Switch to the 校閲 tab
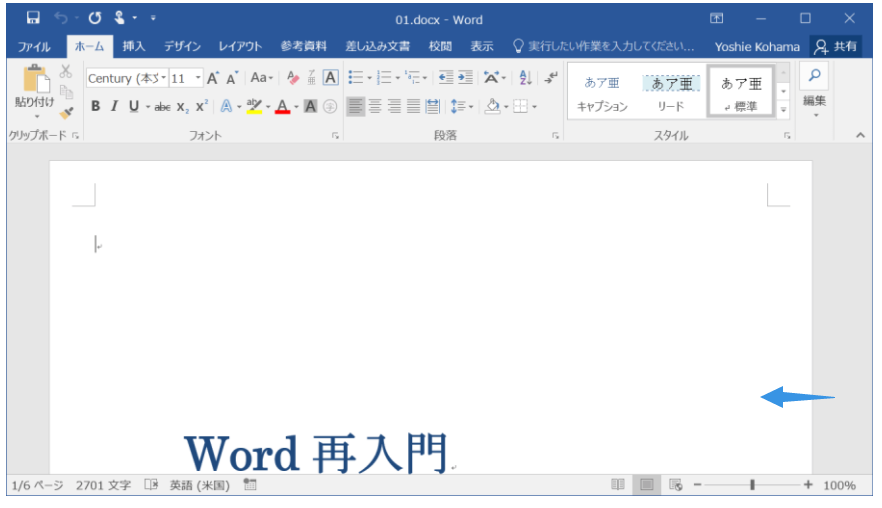Screen dimensions: 882x508 (x=440, y=46)
